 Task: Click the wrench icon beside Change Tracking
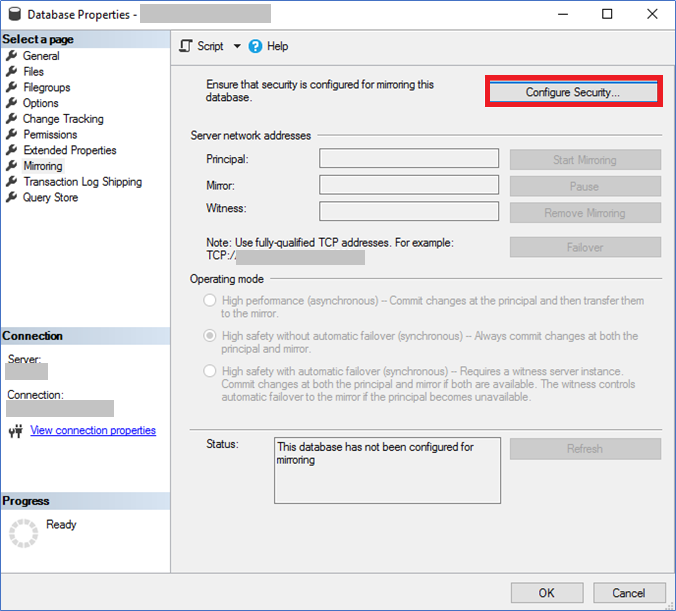point(12,118)
